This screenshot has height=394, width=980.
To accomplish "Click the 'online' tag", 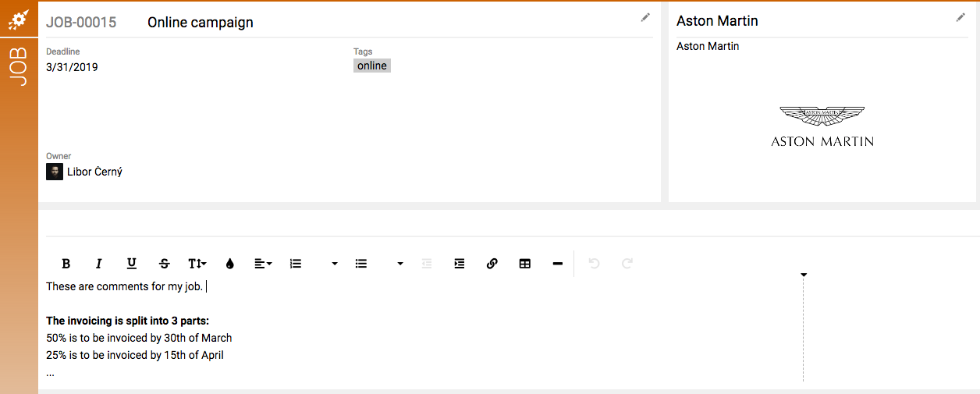I will pyautogui.click(x=372, y=66).
